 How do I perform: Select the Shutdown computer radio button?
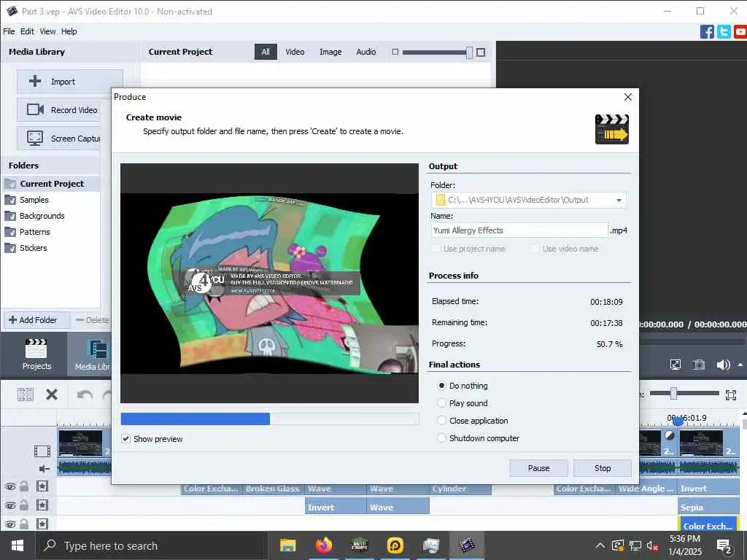pos(441,437)
